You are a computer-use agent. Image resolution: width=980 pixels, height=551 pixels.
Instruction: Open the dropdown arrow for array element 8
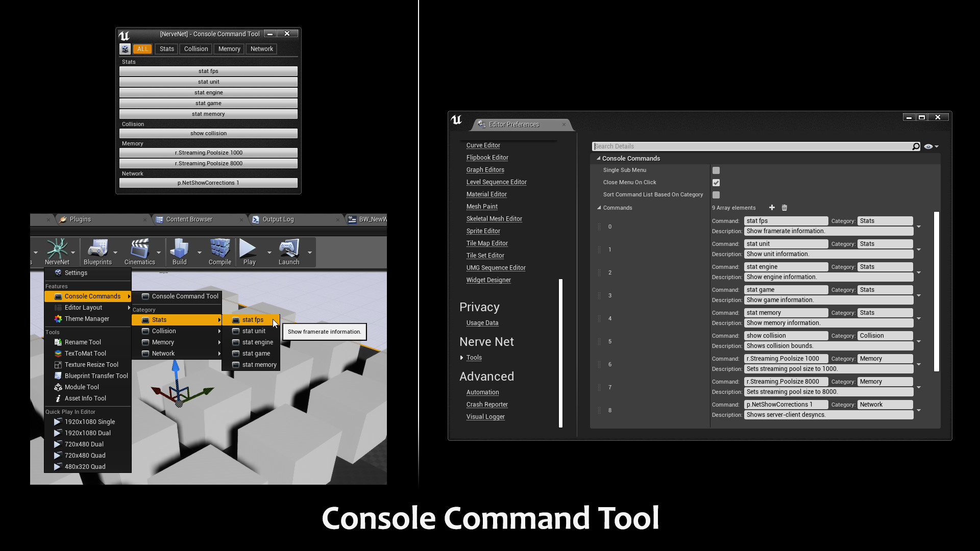tap(919, 410)
